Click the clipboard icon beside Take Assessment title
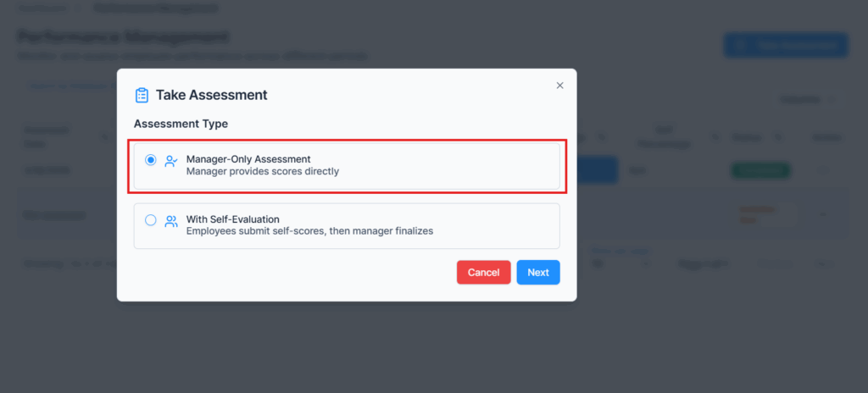 [142, 95]
